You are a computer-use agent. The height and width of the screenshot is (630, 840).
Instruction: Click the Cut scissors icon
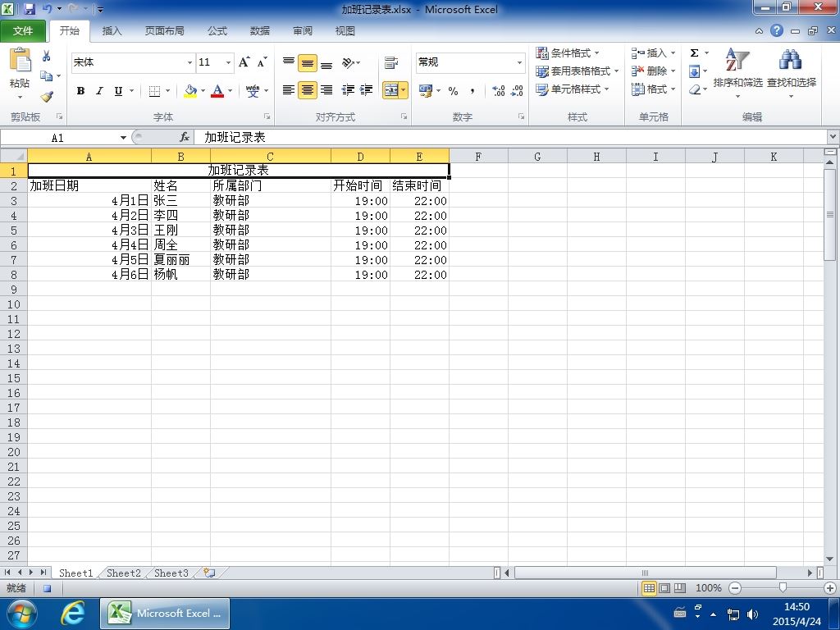(x=47, y=57)
